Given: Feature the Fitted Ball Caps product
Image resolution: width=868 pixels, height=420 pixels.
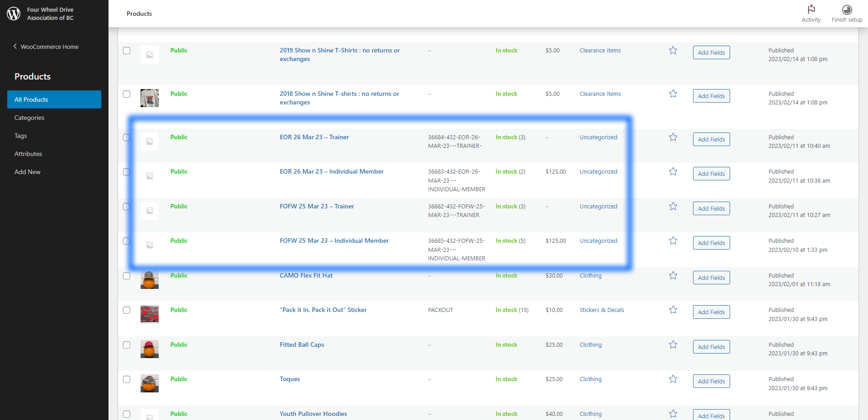Looking at the screenshot, I should coord(673,344).
